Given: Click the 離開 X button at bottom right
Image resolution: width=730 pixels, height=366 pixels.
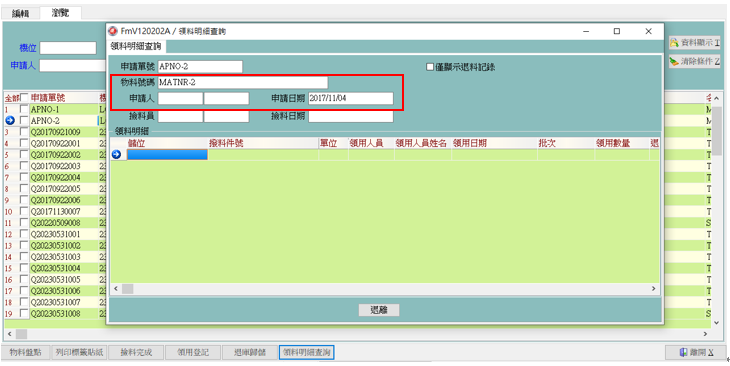Looking at the screenshot, I should tap(696, 352).
